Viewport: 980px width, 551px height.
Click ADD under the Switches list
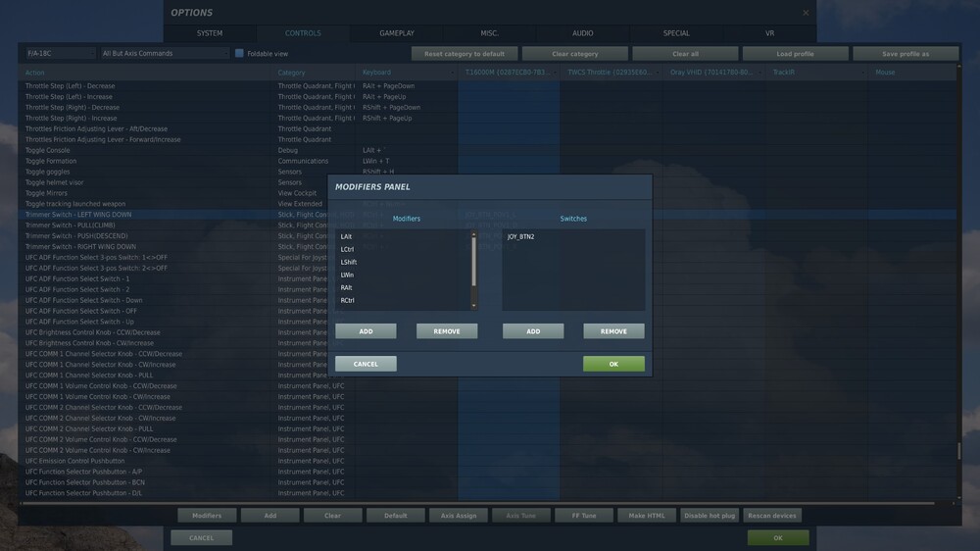(x=533, y=331)
